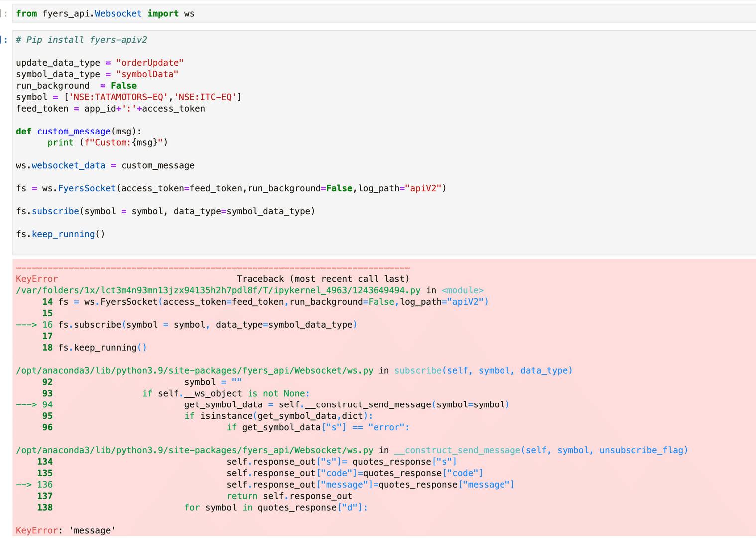This screenshot has width=756, height=538.
Task: Place cursor on the Pip install comment line
Action: point(82,40)
